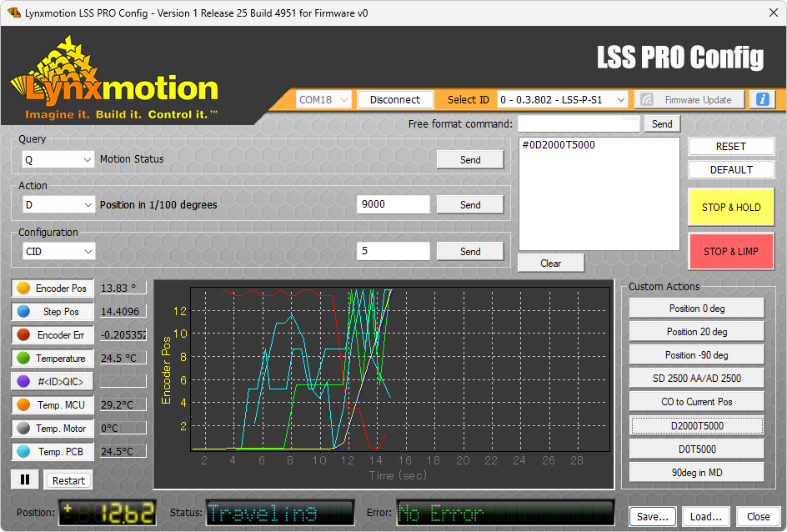The height and width of the screenshot is (532, 787).
Task: Click the blue info icon button
Action: tap(762, 99)
